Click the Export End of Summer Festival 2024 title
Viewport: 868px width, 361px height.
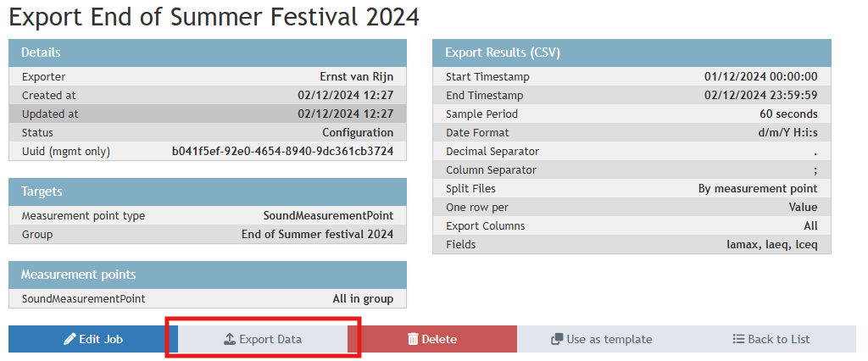pos(214,16)
